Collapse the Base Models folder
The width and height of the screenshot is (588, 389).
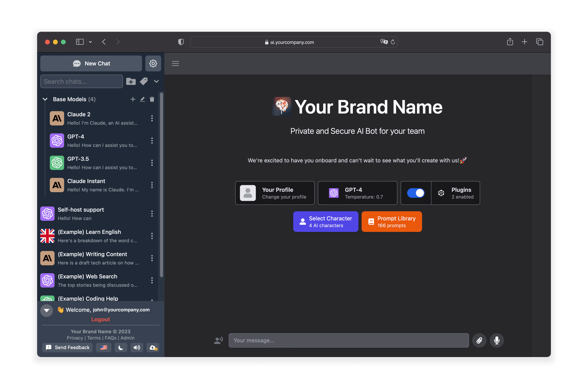click(45, 99)
